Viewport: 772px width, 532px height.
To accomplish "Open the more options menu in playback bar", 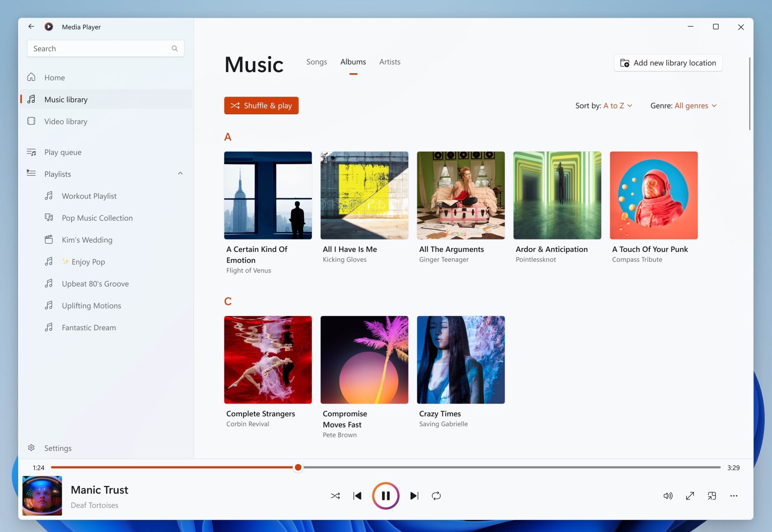I will tap(734, 496).
